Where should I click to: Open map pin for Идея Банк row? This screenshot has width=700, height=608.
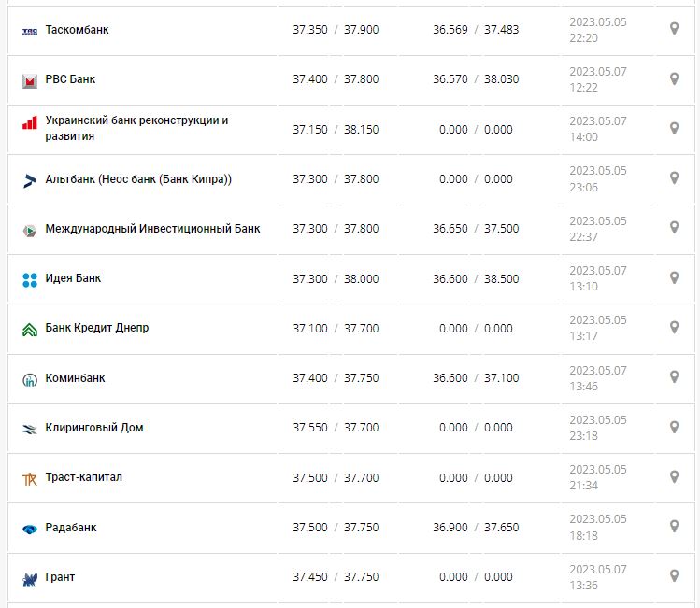[674, 278]
